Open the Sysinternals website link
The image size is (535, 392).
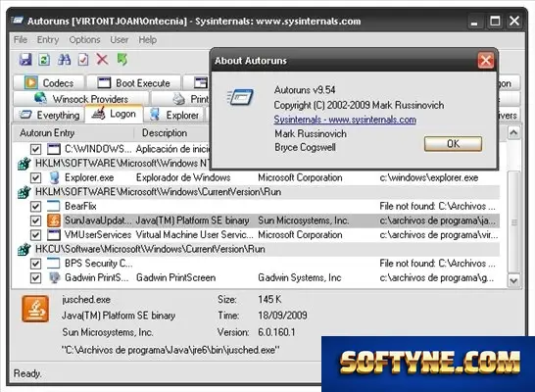(x=345, y=120)
